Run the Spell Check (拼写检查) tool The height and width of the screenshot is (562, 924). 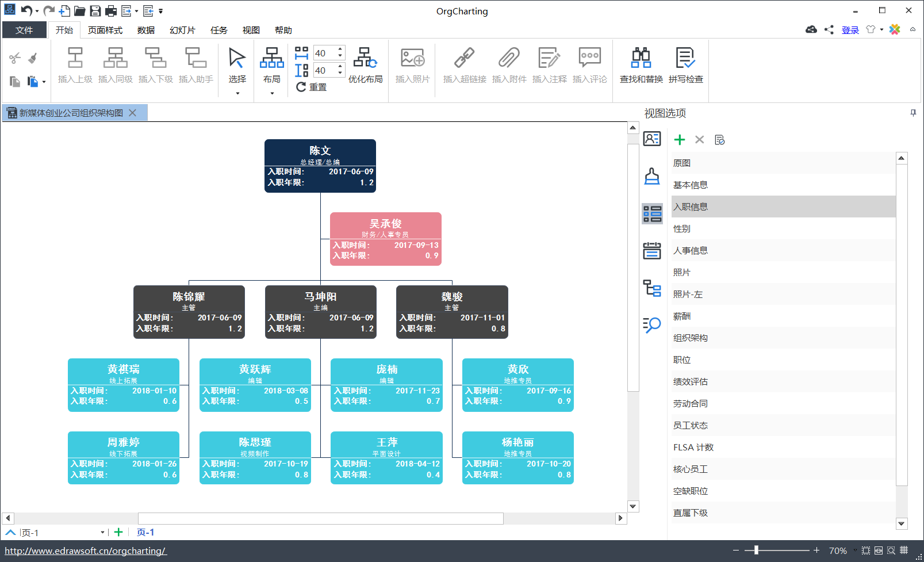pyautogui.click(x=685, y=65)
